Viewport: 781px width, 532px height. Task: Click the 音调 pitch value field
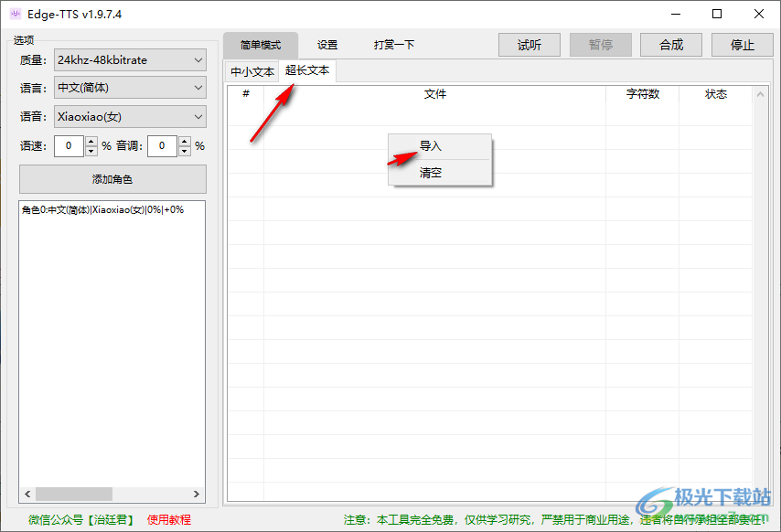point(162,146)
